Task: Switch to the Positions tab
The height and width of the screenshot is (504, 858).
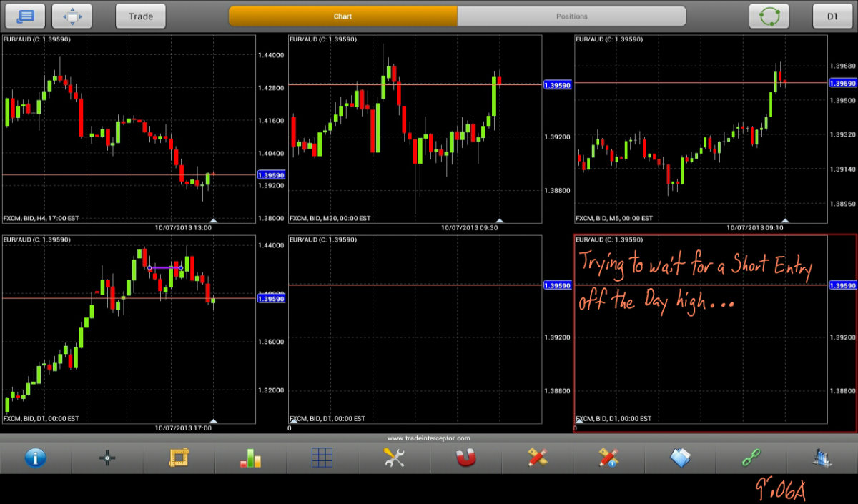Action: [572, 16]
